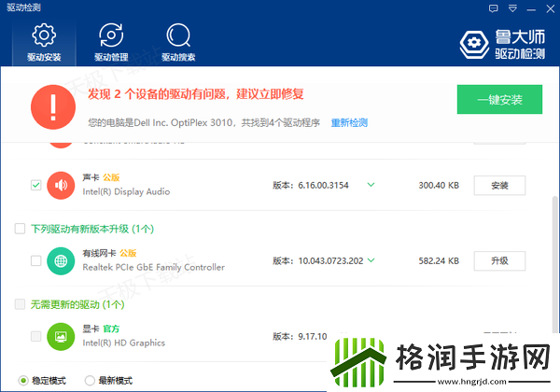The width and height of the screenshot is (560, 392).
Task: Click 安装 button for Intel Display Audio
Action: (x=499, y=186)
